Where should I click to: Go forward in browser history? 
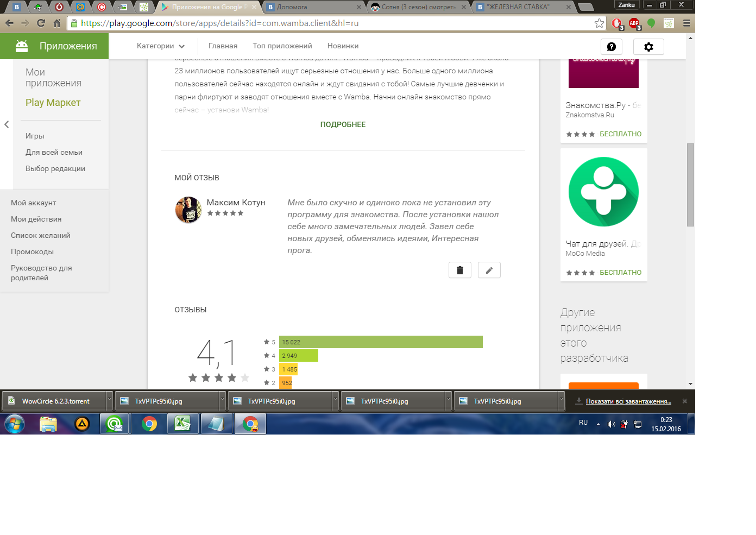[x=25, y=23]
